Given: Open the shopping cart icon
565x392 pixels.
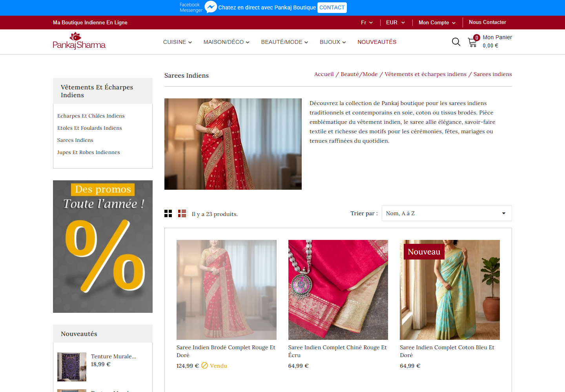Looking at the screenshot, I should coord(472,42).
